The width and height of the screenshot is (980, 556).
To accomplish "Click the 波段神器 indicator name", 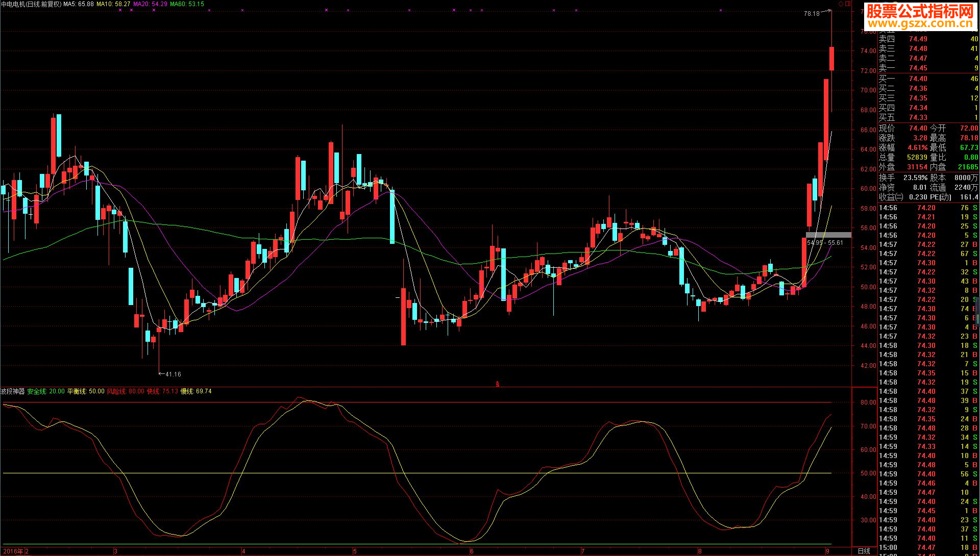I will pyautogui.click(x=13, y=391).
